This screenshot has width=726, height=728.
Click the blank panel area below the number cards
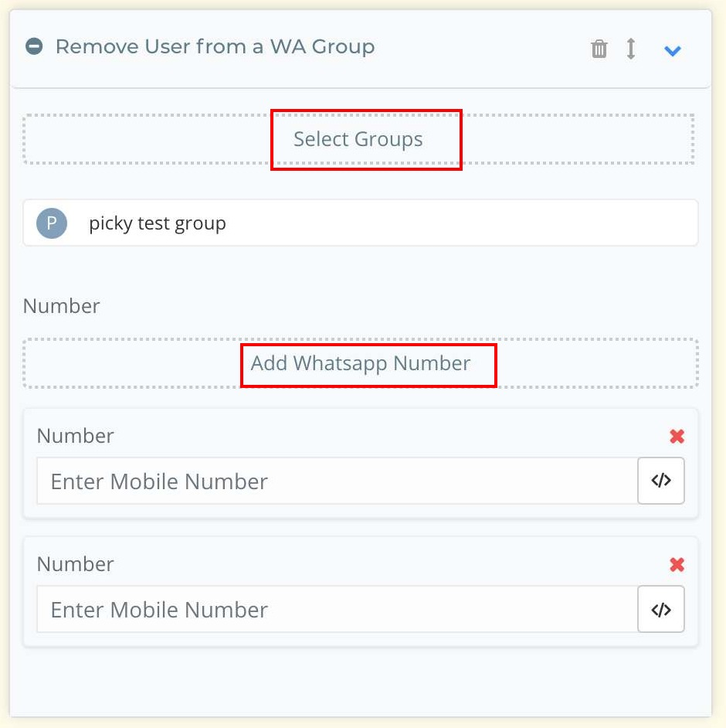pyautogui.click(x=360, y=684)
